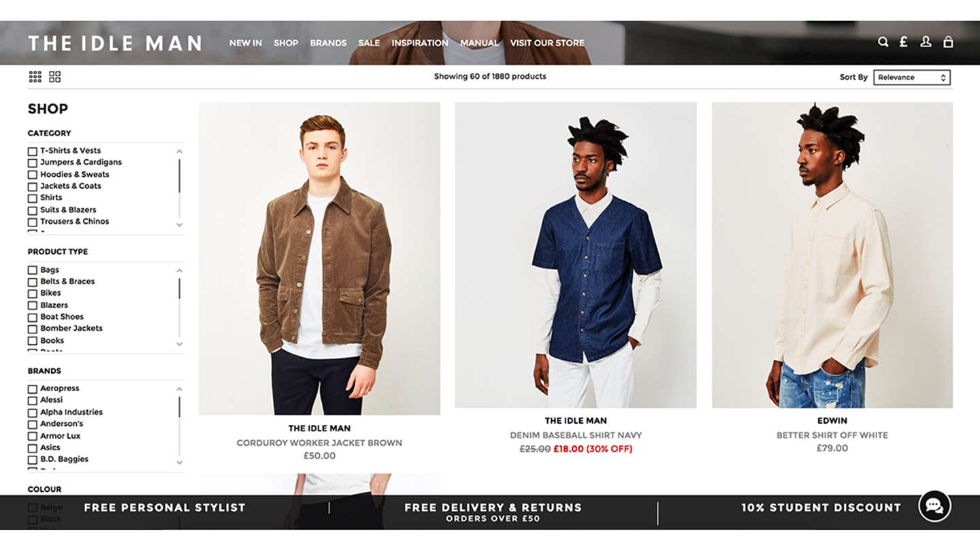
Task: Open the user account icon
Action: (926, 42)
